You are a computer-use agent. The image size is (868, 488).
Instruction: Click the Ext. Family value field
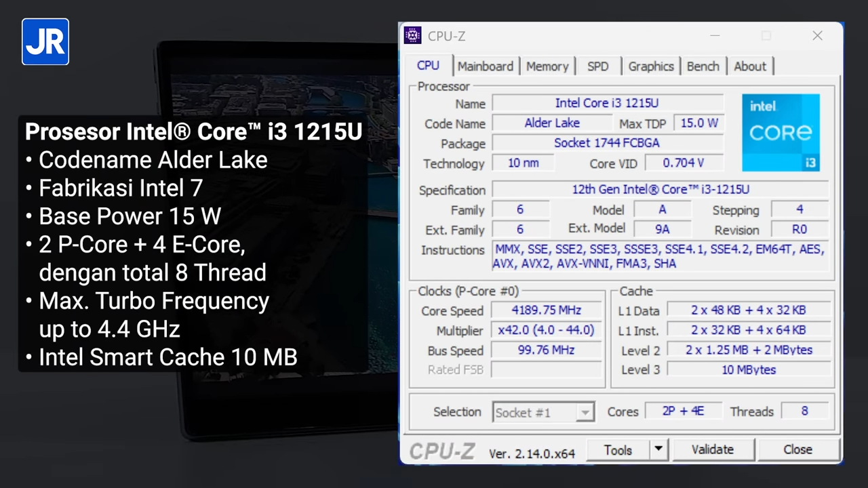tap(520, 229)
